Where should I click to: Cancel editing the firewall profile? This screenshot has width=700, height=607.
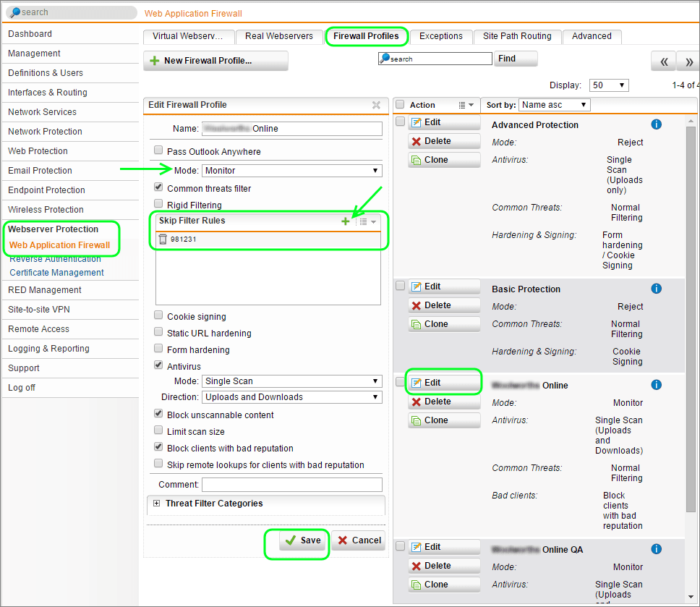coord(359,540)
